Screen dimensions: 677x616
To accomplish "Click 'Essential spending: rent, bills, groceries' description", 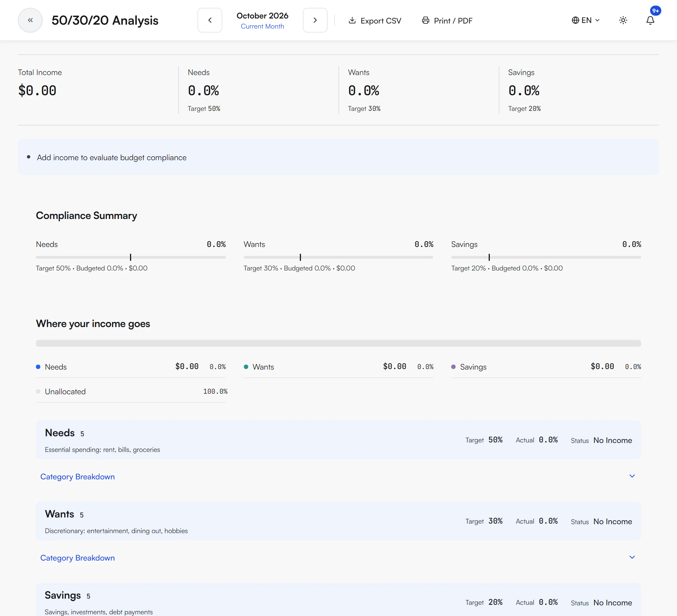I will point(103,450).
